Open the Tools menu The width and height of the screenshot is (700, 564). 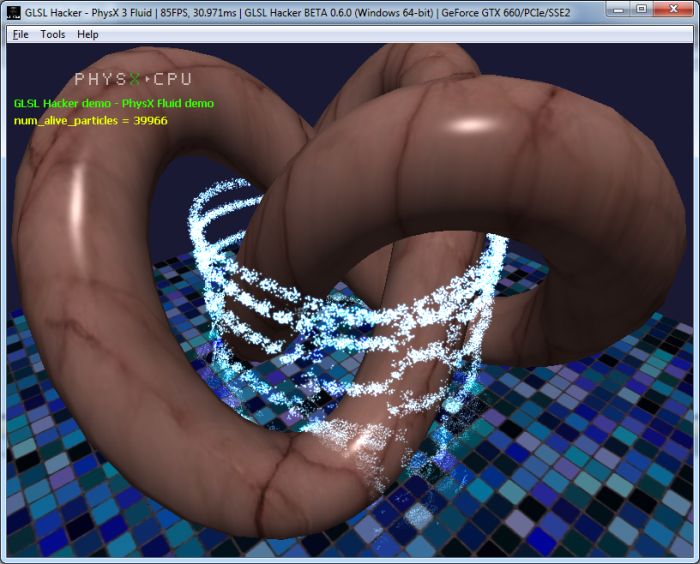(53, 34)
